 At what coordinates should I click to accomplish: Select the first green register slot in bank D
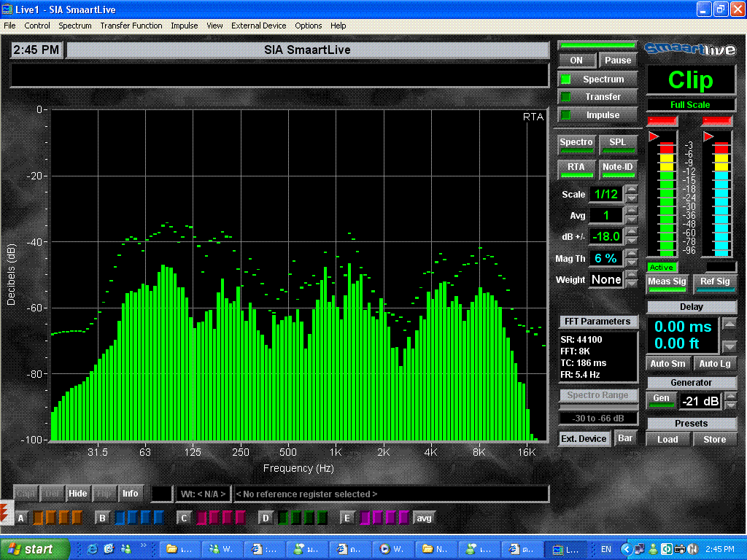(x=283, y=518)
